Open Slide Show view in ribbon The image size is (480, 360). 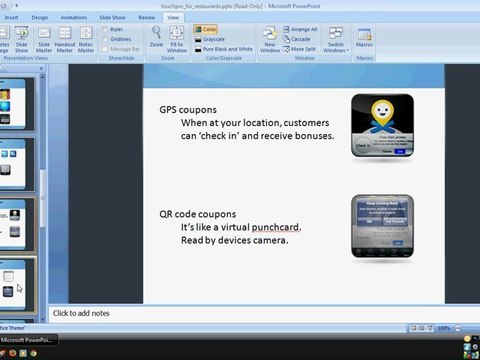(22, 39)
